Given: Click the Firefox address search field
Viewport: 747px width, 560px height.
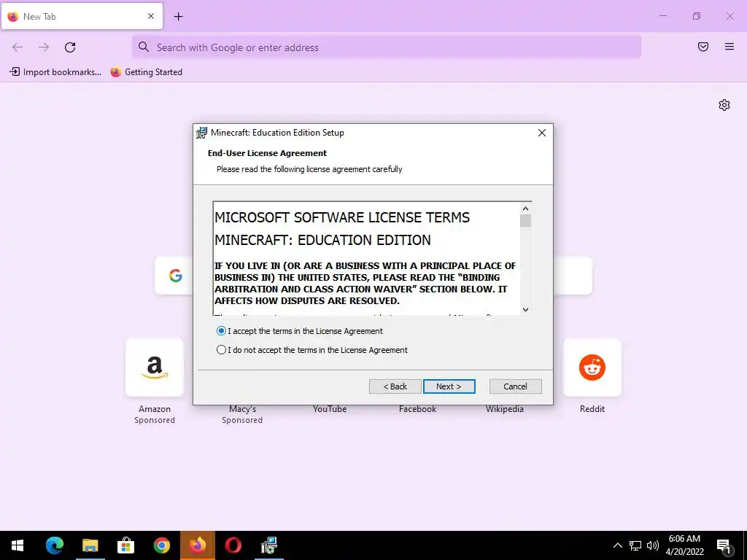Looking at the screenshot, I should click(387, 47).
